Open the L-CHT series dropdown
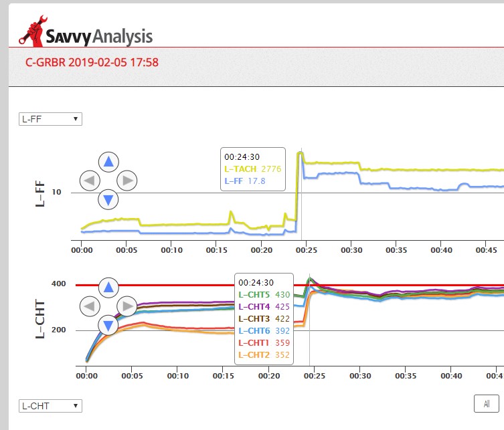504x430 pixels. click(50, 406)
